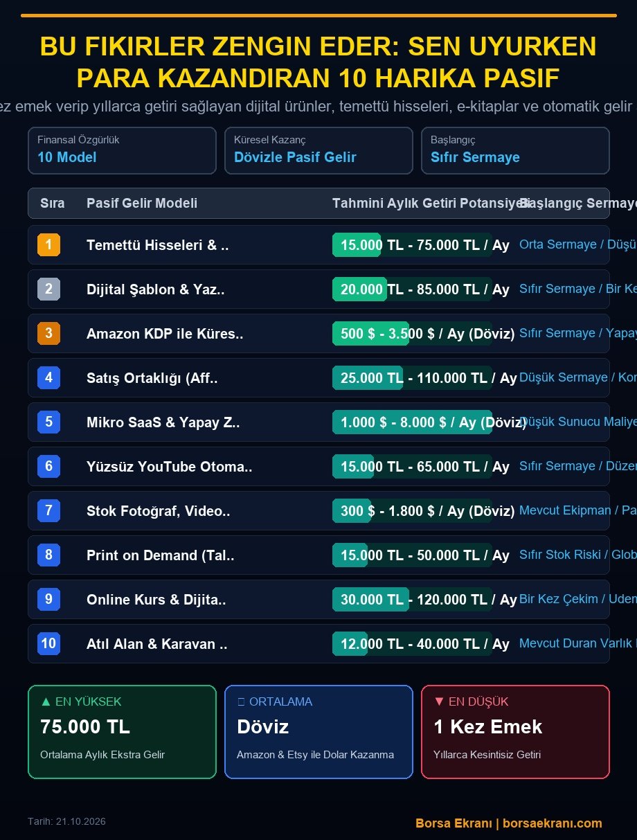Viewport: 637px width, 840px height.
Task: Click the green "EN YÜKSEK 75.000 TL" card
Action: pos(122,732)
